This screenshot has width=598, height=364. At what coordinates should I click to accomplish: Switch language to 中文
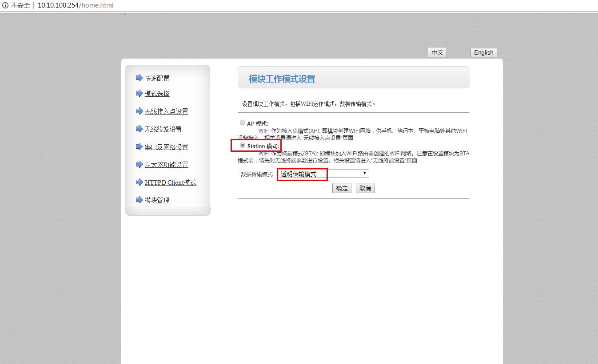(x=437, y=52)
